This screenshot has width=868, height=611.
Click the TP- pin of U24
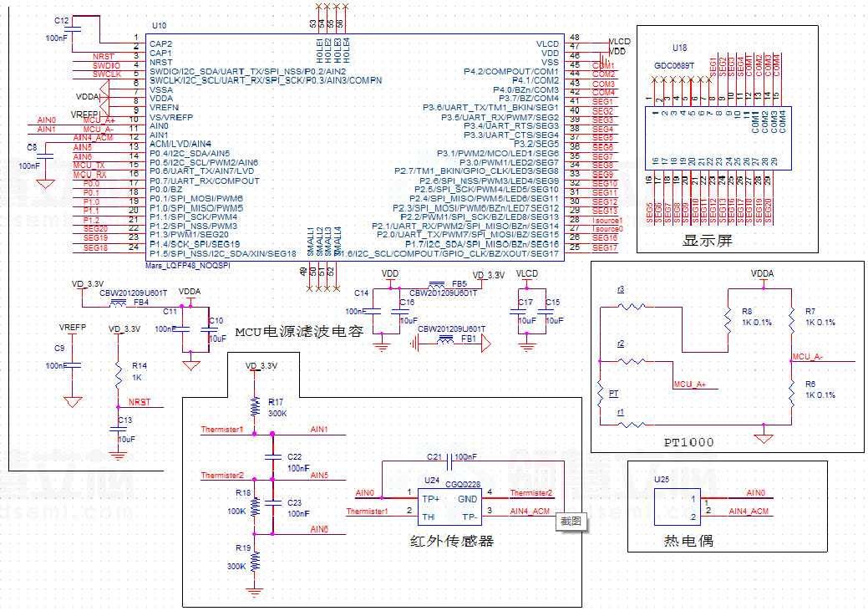(470, 517)
